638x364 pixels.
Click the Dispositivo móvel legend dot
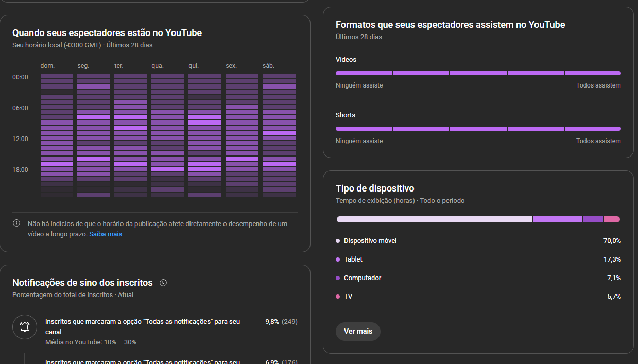pos(338,241)
